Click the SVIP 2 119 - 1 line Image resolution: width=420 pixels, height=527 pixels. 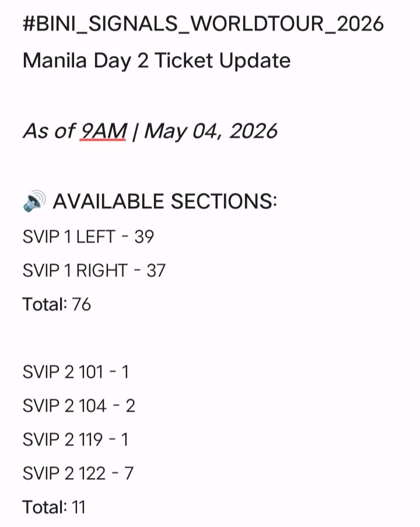[x=76, y=440]
